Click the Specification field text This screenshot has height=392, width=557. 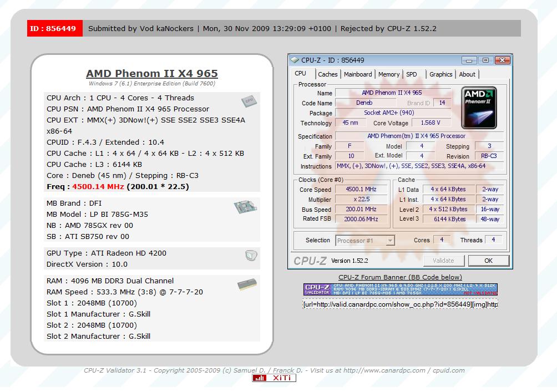tap(419, 136)
